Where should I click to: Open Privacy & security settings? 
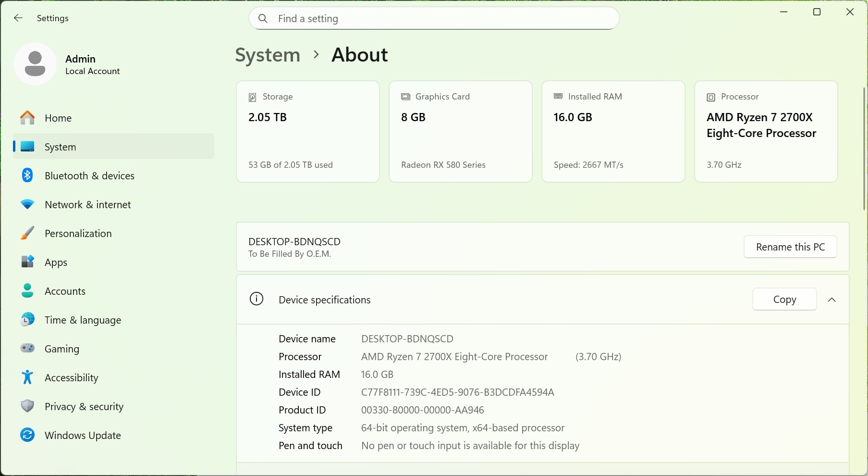click(x=113, y=406)
